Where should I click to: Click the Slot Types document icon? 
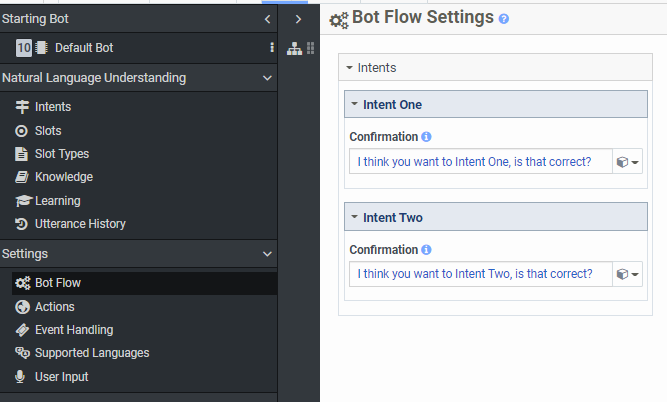22,154
